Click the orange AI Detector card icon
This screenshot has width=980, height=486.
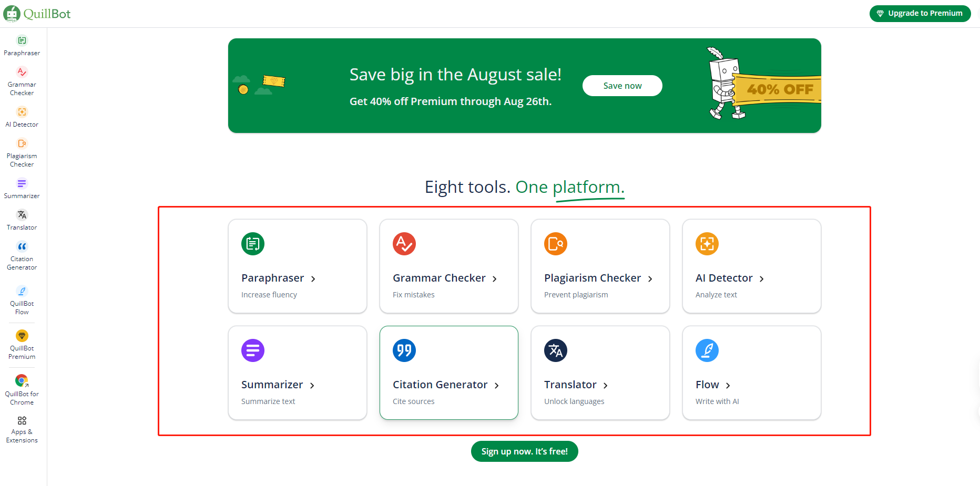707,244
